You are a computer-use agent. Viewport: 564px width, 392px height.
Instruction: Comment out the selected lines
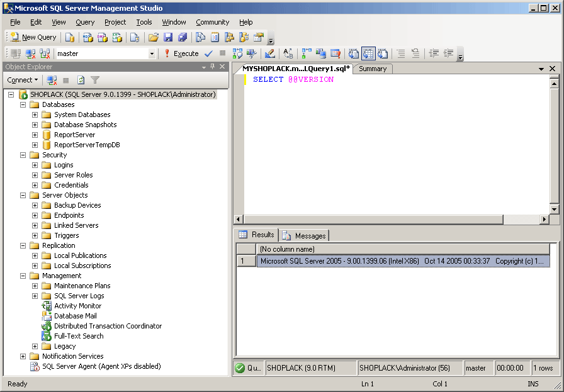(401, 53)
